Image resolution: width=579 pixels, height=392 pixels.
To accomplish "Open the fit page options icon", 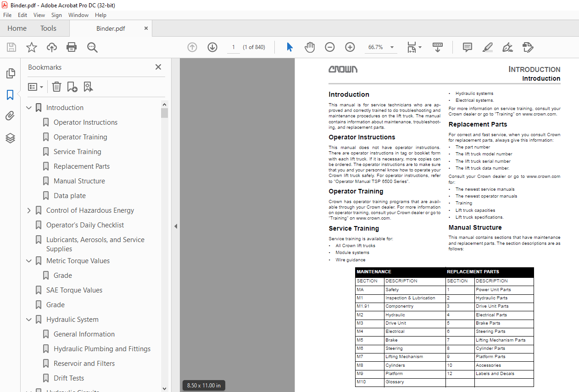I will (414, 47).
